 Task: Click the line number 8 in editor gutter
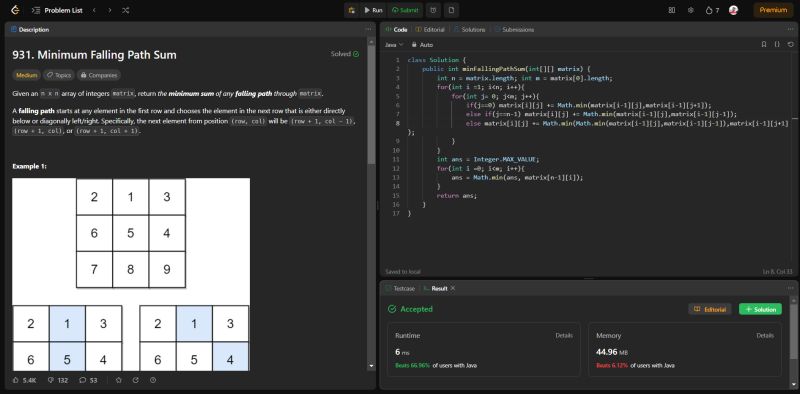(397, 123)
